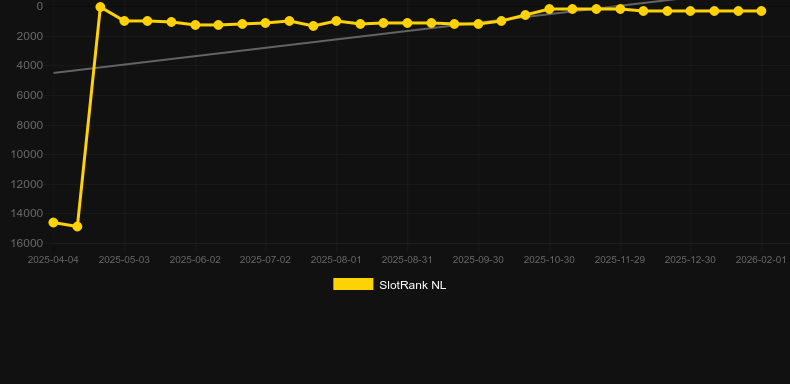Click the 14000 rank axis label

coord(27,214)
